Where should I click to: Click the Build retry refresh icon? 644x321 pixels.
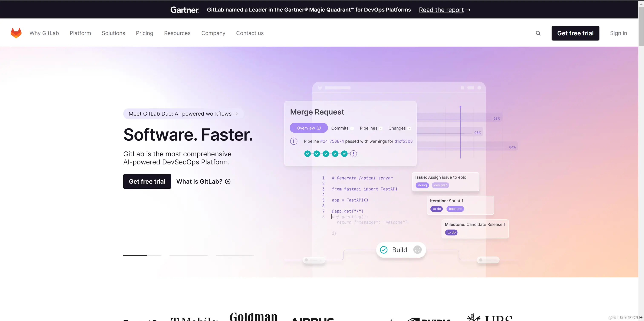(x=417, y=250)
